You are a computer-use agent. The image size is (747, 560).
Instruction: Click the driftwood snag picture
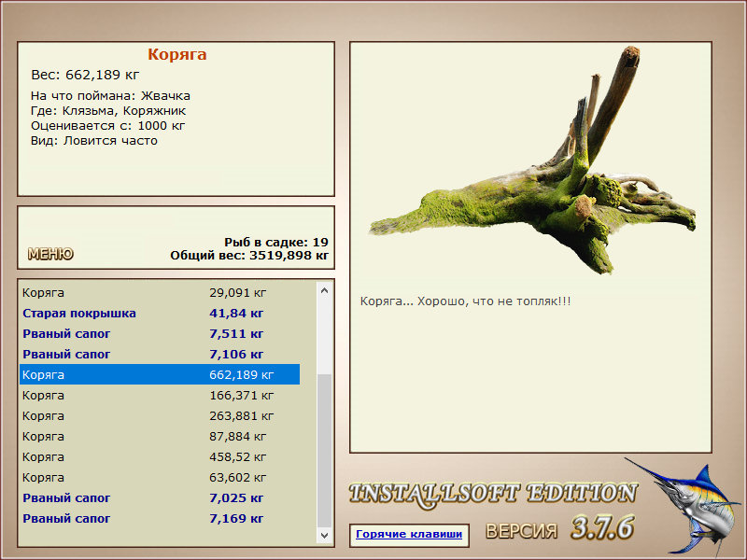tap(532, 160)
